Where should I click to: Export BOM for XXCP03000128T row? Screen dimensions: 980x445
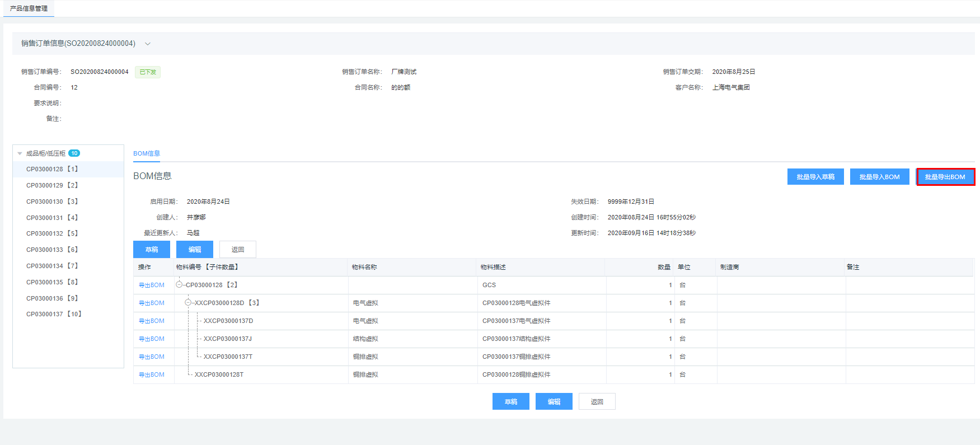pos(152,374)
